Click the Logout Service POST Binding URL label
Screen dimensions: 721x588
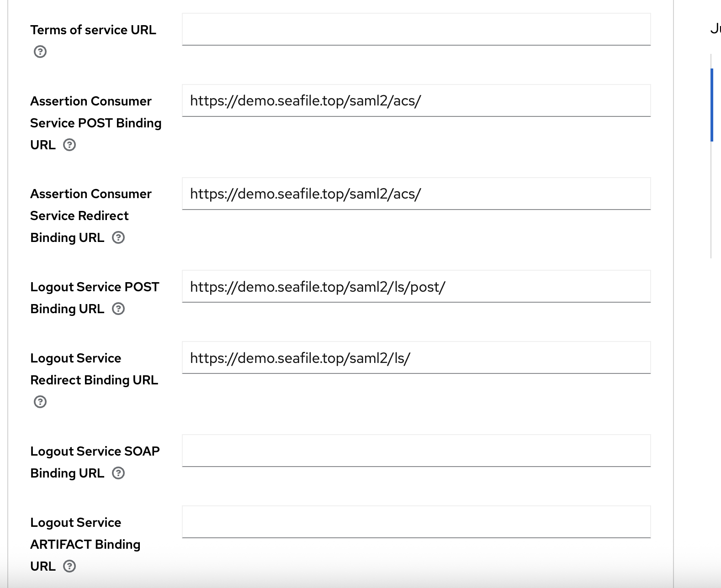94,287
